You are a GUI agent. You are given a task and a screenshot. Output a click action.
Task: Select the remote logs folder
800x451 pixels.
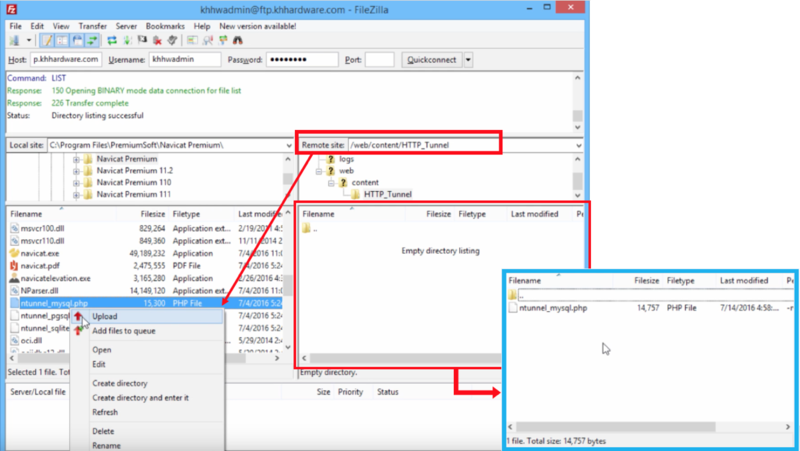[x=346, y=159]
